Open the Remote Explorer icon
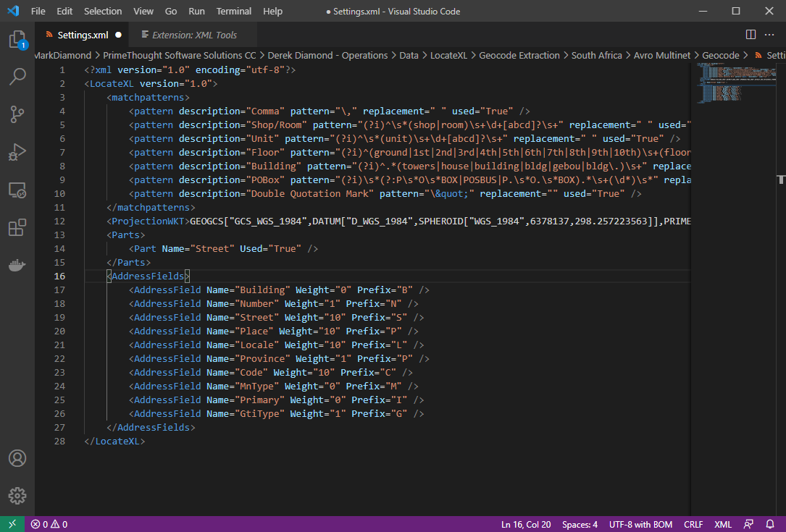The width and height of the screenshot is (786, 532). (17, 190)
